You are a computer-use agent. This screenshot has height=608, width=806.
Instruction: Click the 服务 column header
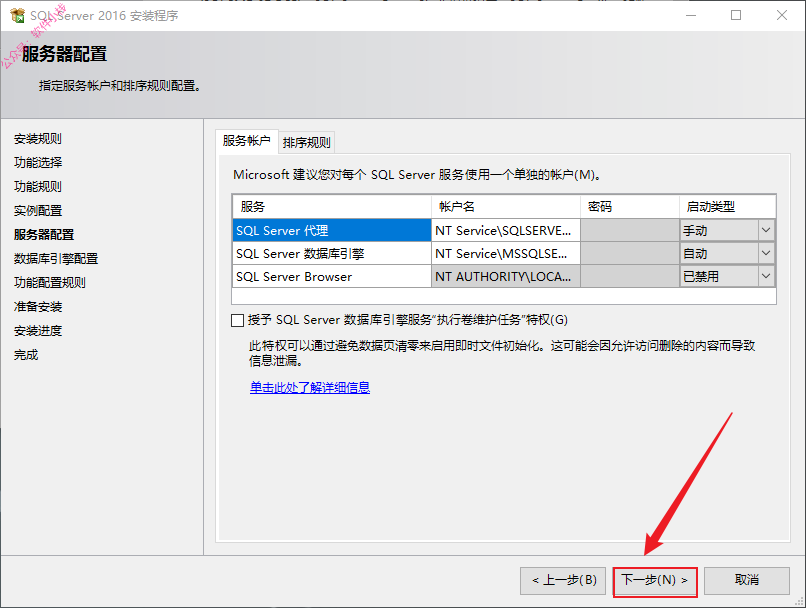(332, 207)
